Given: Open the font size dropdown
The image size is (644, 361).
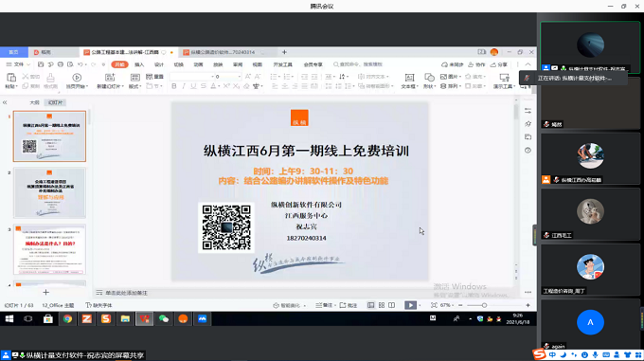Looking at the screenshot, I should [x=239, y=77].
